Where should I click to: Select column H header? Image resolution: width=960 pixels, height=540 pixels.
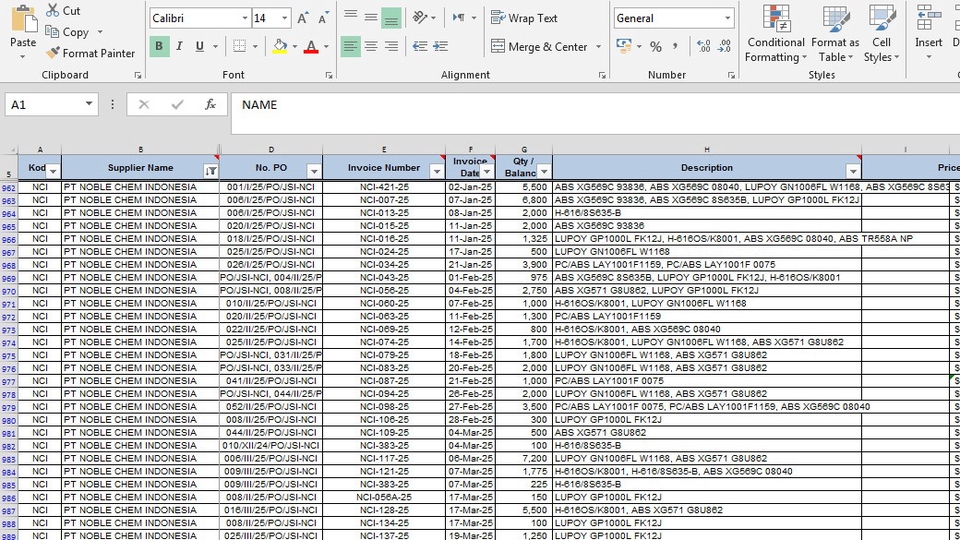707,149
